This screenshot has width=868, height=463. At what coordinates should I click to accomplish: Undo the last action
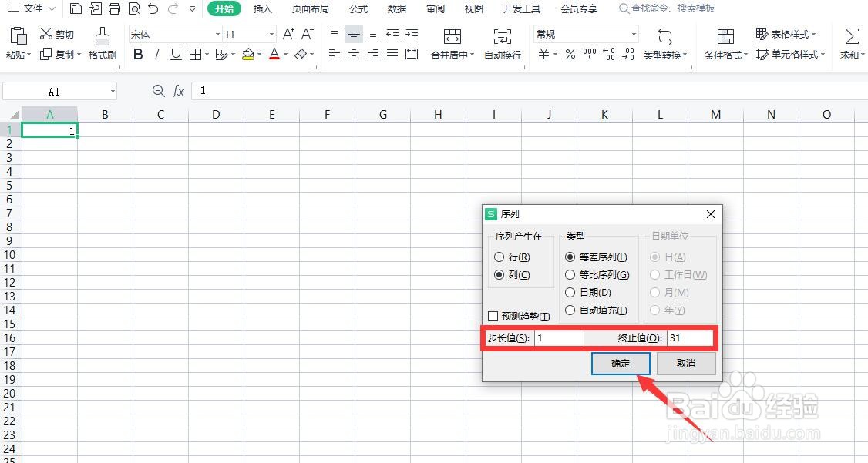[153, 8]
